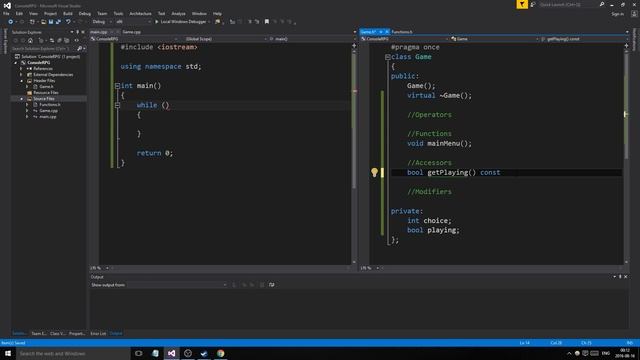Click the bookmark toggle toolbar icon

coord(267,22)
